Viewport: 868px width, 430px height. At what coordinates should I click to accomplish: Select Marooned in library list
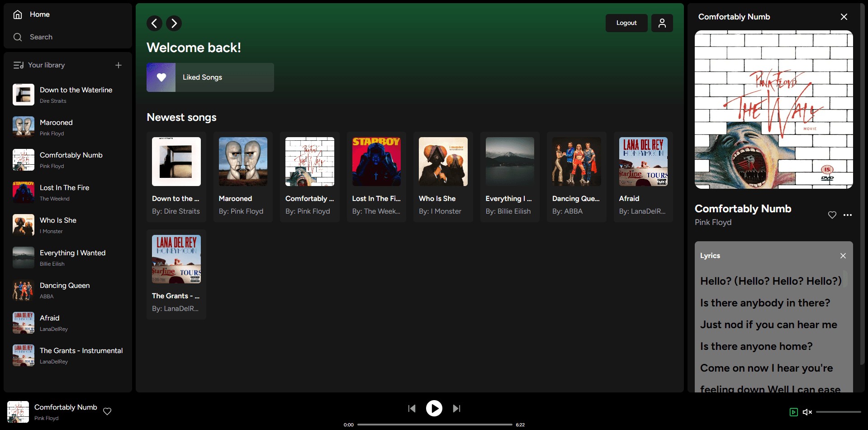[68, 127]
